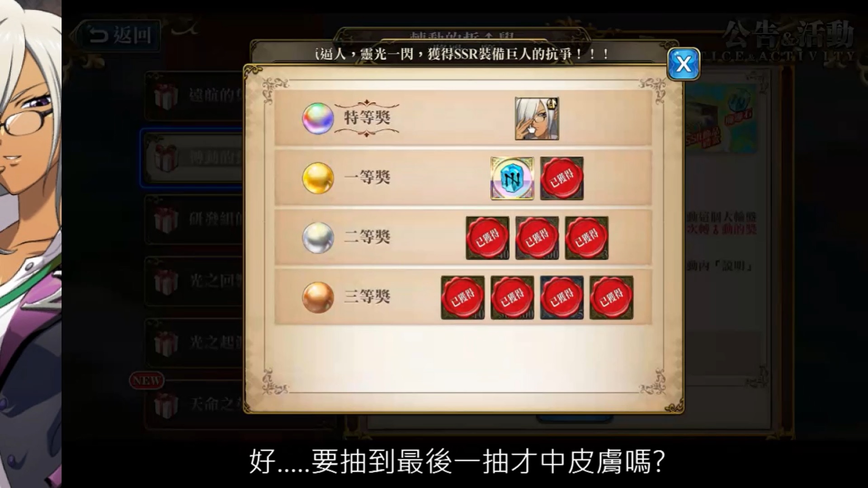Select last claimed second prize item
Screen dimensions: 868x488
pos(587,238)
